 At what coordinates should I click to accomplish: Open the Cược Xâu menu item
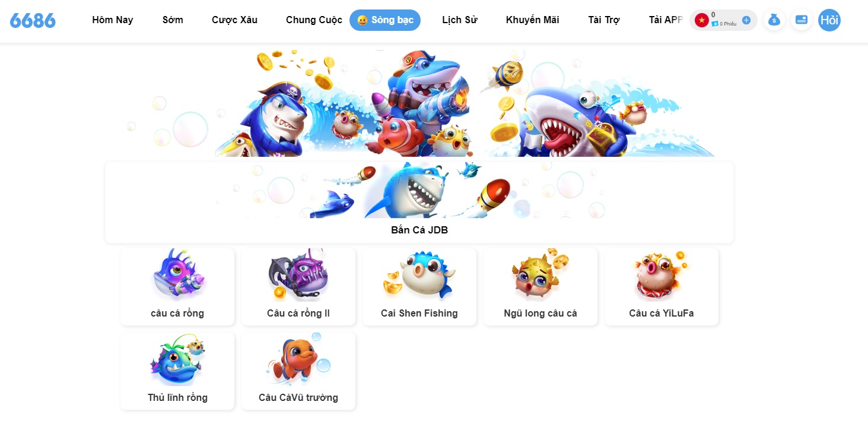point(234,20)
